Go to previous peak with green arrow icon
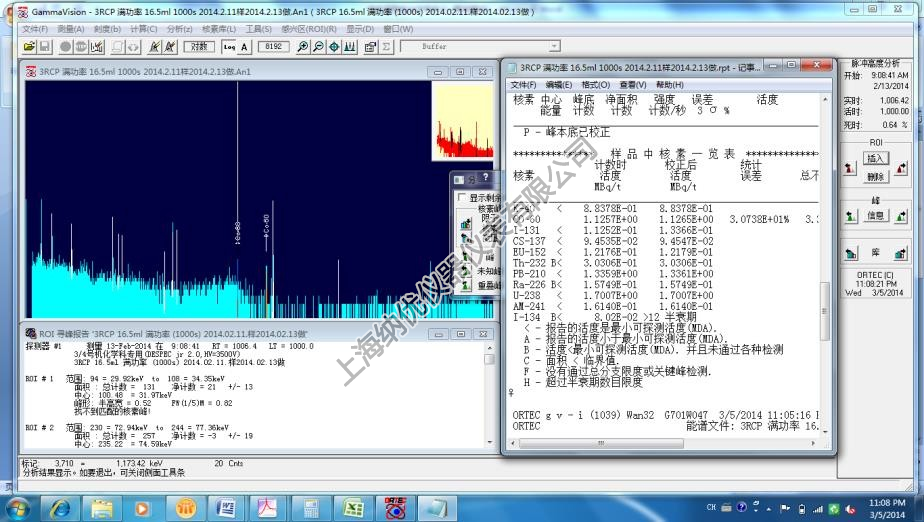924x522 pixels. 850,216
